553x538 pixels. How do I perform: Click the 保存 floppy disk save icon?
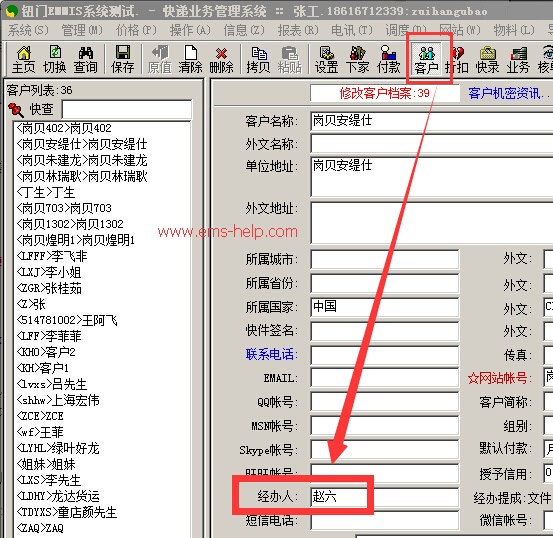(122, 60)
